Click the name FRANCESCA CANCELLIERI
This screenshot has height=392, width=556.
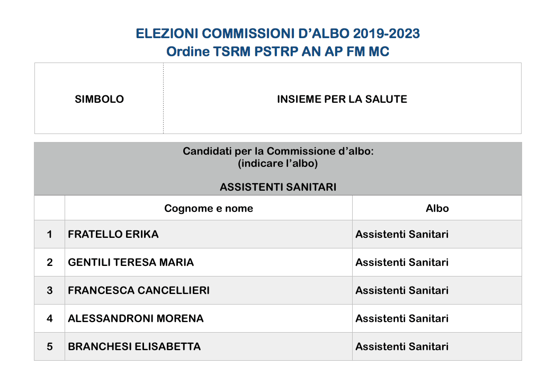click(139, 290)
